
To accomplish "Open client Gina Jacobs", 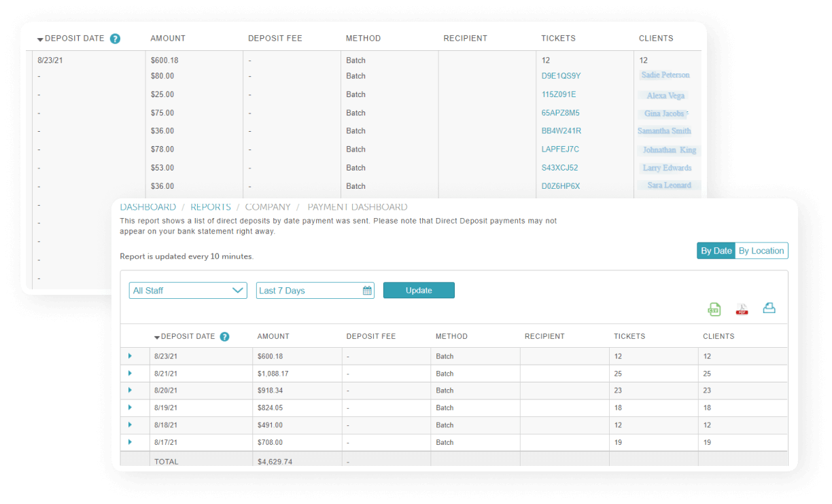I will (665, 113).
